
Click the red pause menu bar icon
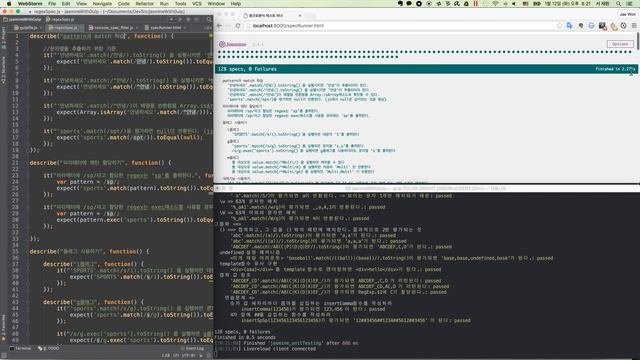point(476,4)
